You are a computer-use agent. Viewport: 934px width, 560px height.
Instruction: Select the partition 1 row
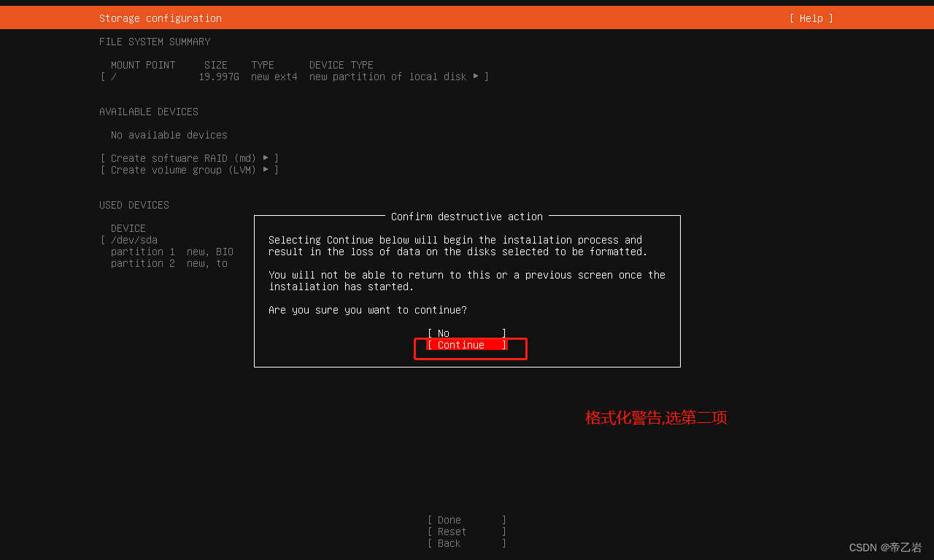point(172,252)
